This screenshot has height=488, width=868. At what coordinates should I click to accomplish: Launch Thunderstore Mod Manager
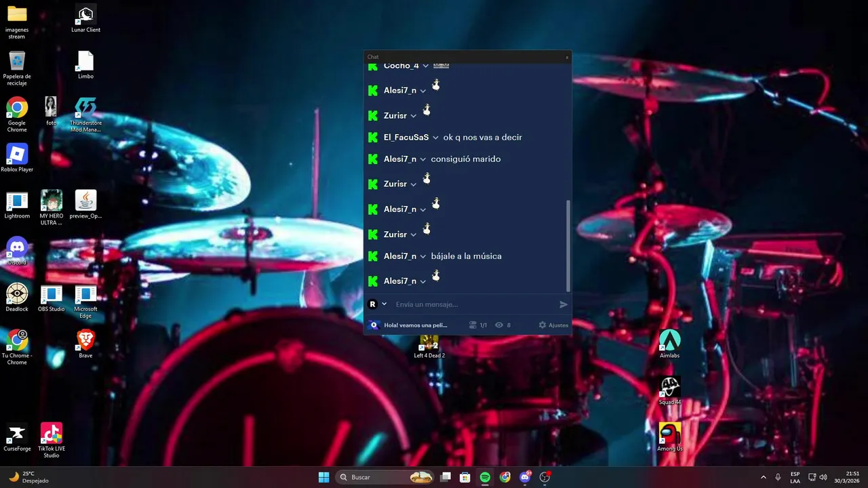coord(85,115)
